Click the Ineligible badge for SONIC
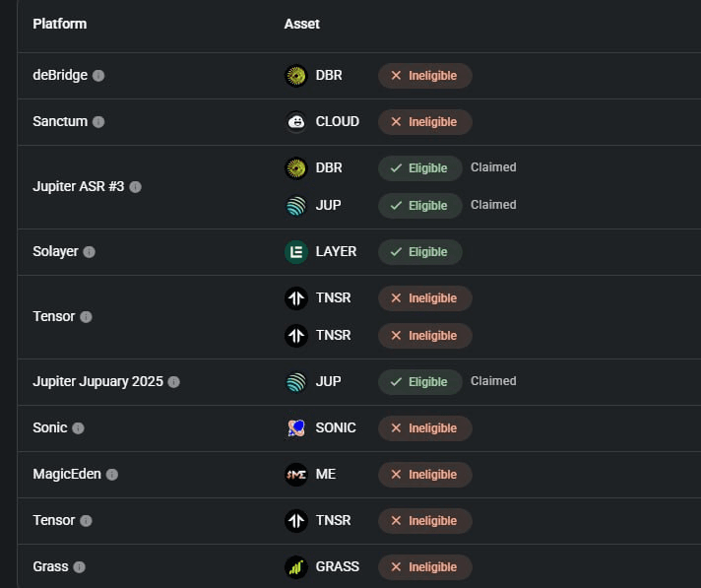Screen dimensions: 701x588 (424, 428)
